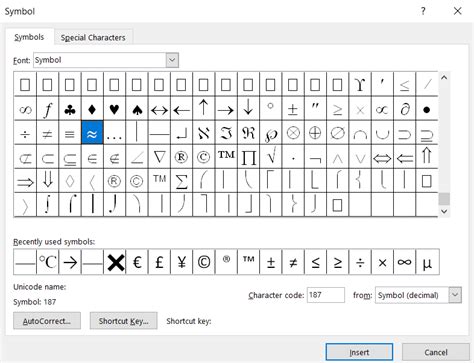Select the infinity symbol in the grid

tap(25, 109)
